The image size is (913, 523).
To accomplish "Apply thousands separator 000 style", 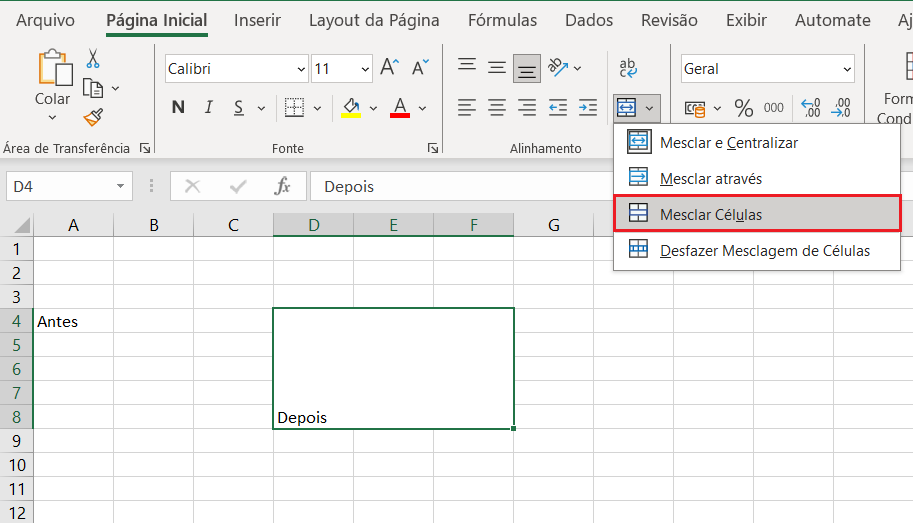I will tap(773, 108).
